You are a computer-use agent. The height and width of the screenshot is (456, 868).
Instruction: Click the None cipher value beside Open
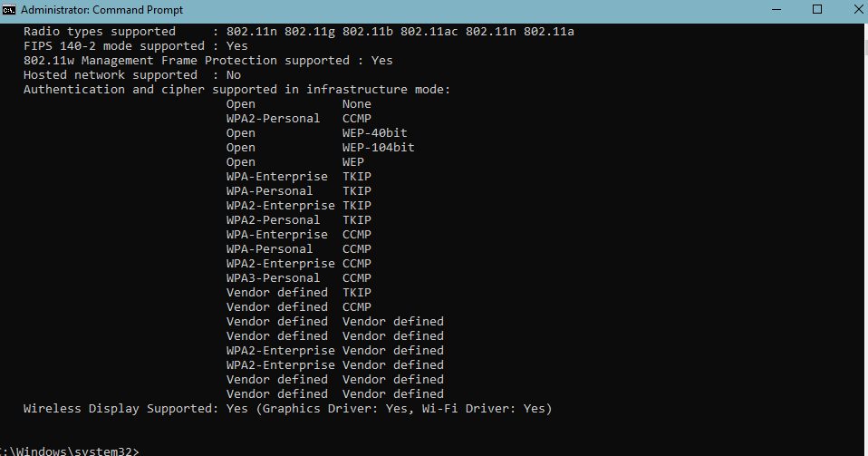click(356, 104)
